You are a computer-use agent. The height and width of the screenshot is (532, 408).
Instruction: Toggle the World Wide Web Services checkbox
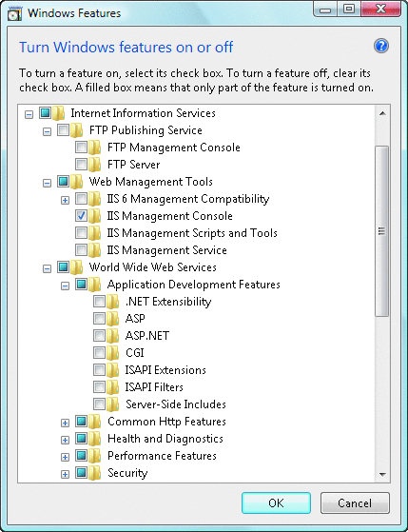pyautogui.click(x=63, y=266)
